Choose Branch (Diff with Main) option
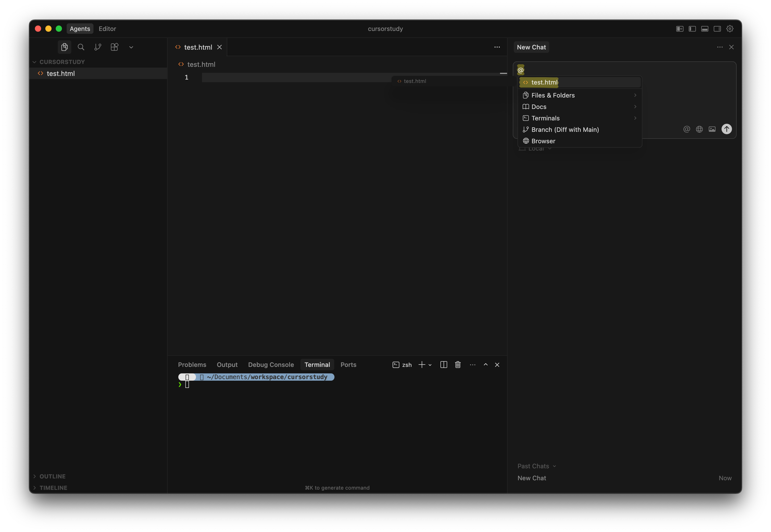Image resolution: width=771 pixels, height=532 pixels. (x=565, y=130)
